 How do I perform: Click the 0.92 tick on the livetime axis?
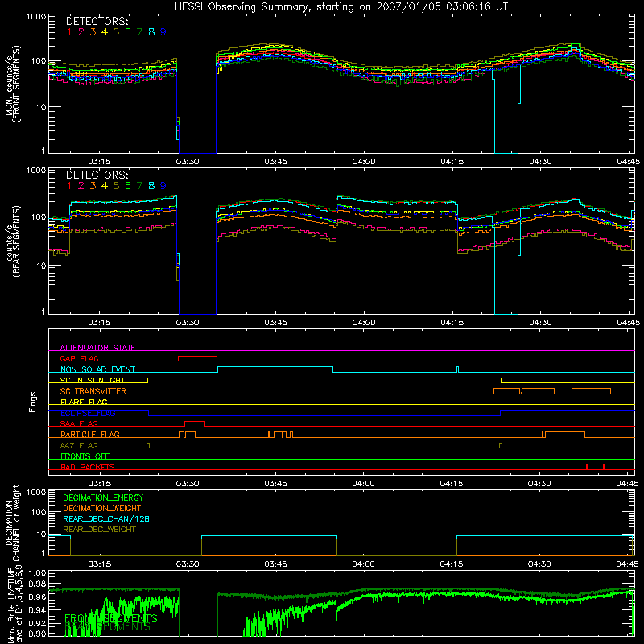point(37,623)
